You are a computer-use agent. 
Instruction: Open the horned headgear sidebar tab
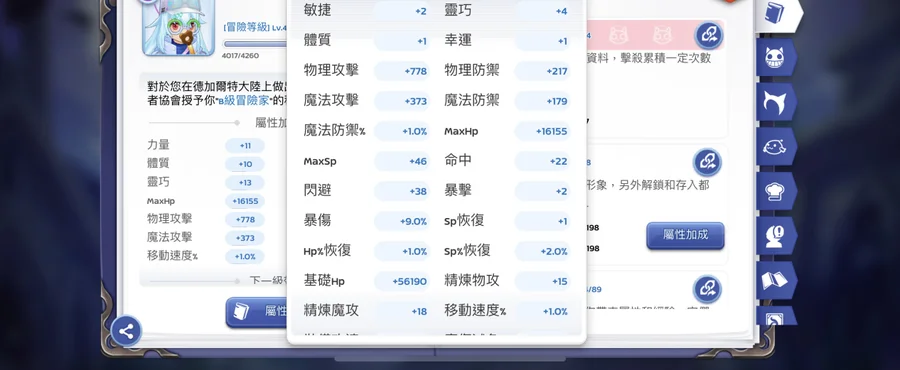[776, 102]
